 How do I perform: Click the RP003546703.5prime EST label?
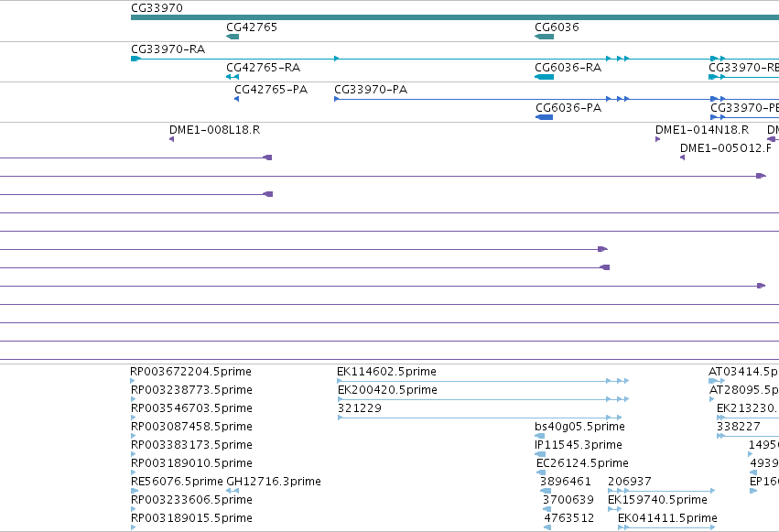tap(191, 408)
